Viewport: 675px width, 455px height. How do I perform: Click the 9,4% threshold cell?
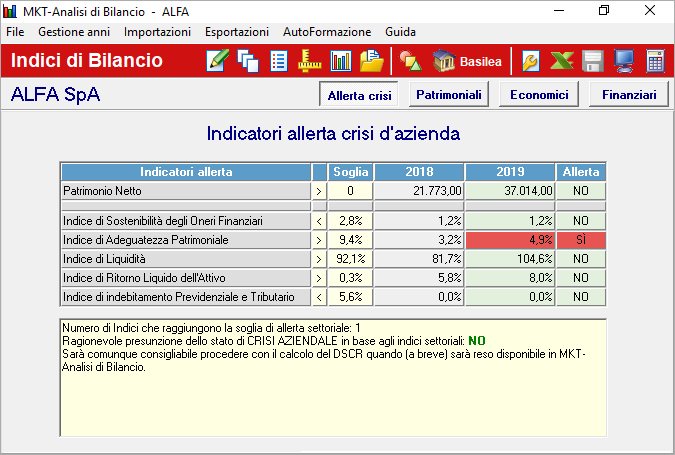(x=350, y=240)
